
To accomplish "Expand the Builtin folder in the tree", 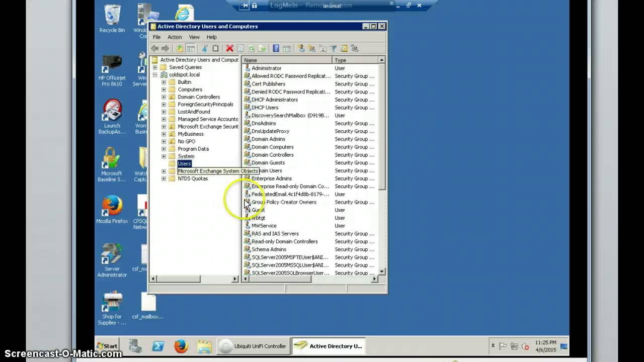I will tap(164, 82).
